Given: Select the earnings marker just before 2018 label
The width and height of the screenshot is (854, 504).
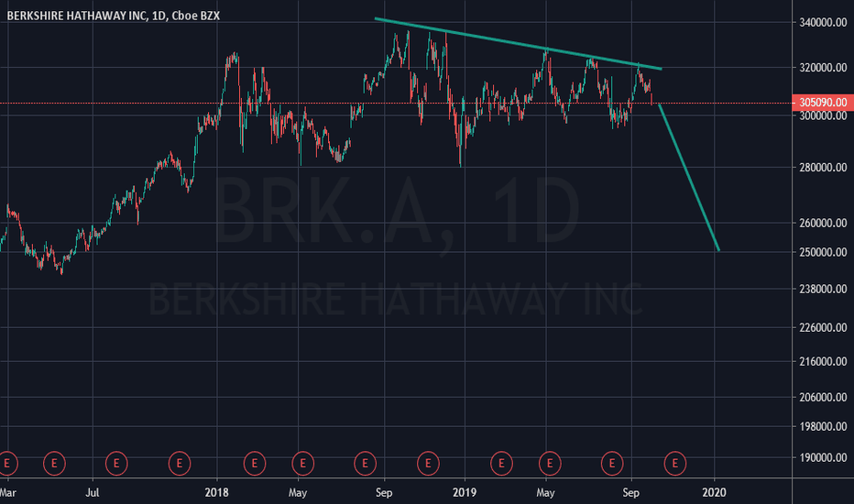Looking at the screenshot, I should tap(180, 464).
